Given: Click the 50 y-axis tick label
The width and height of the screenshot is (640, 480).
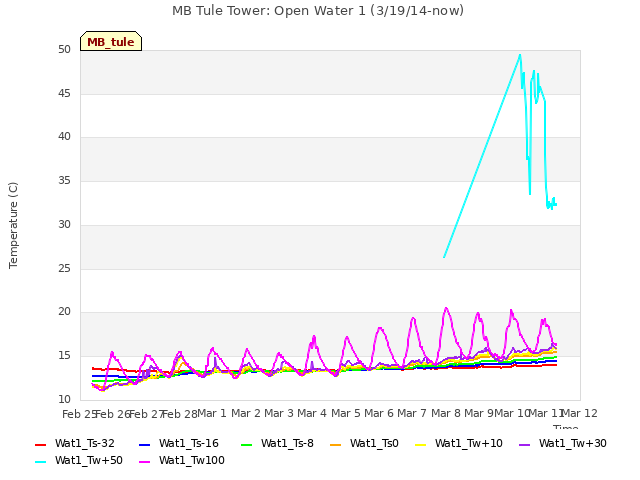Looking at the screenshot, I should tap(64, 50).
